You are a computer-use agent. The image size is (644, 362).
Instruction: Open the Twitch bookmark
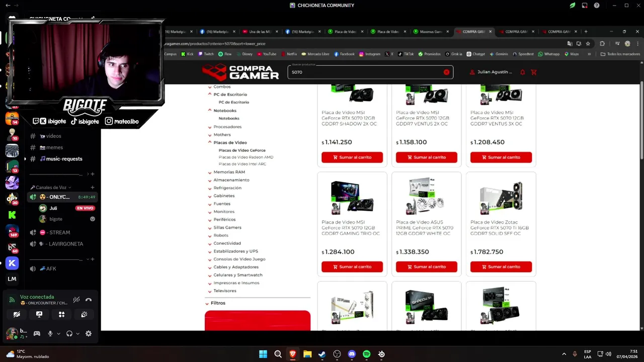point(206,54)
